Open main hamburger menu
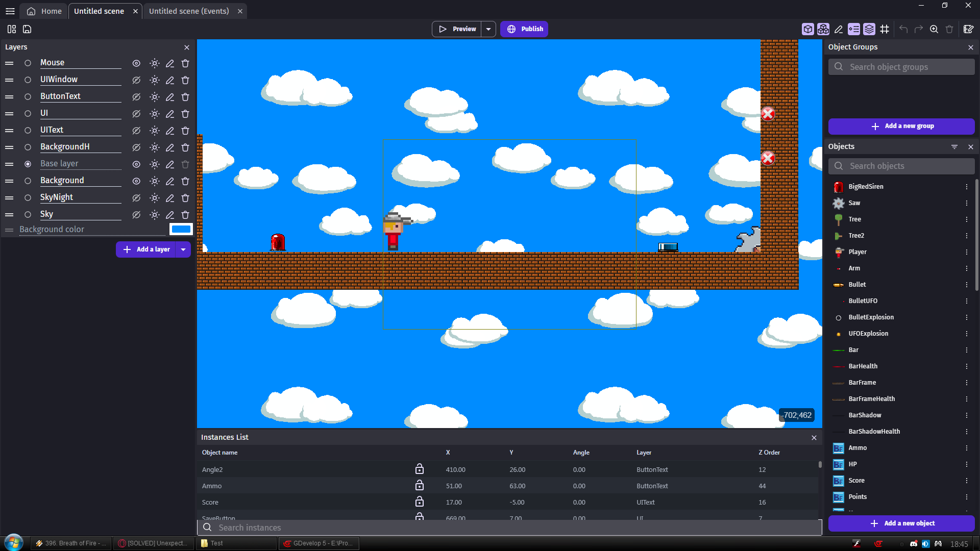 (10, 11)
